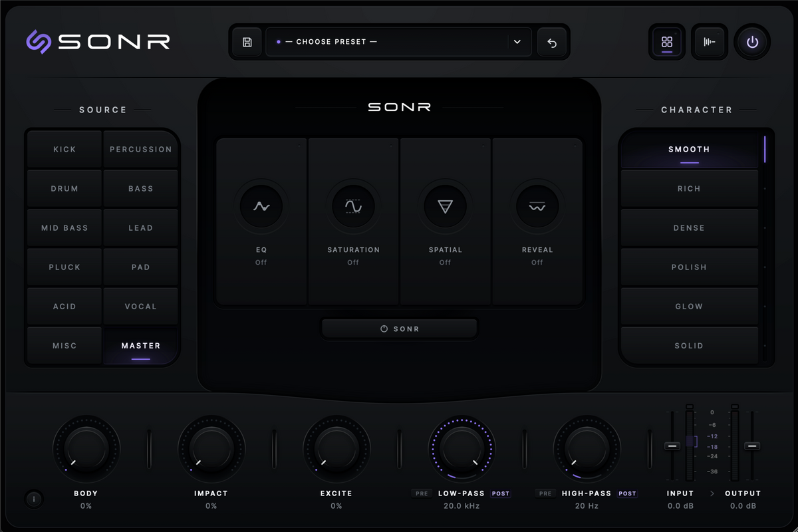Click the Output 0.0 dB value
This screenshot has height=532, width=798.
743,506
